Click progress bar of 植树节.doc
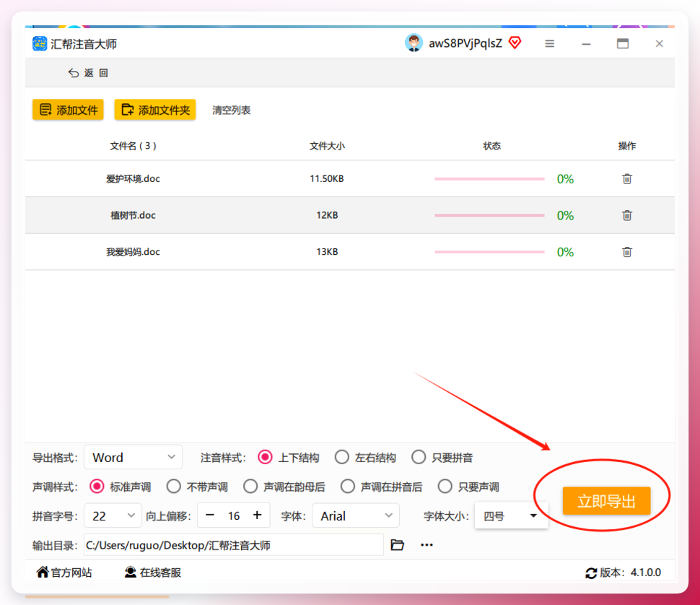Image resolution: width=700 pixels, height=605 pixels. 489,215
